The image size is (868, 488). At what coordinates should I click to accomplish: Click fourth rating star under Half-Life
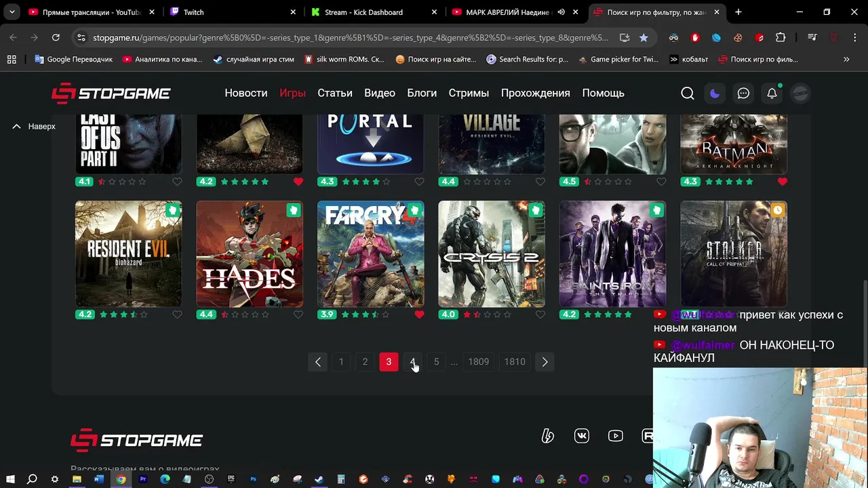(x=618, y=182)
